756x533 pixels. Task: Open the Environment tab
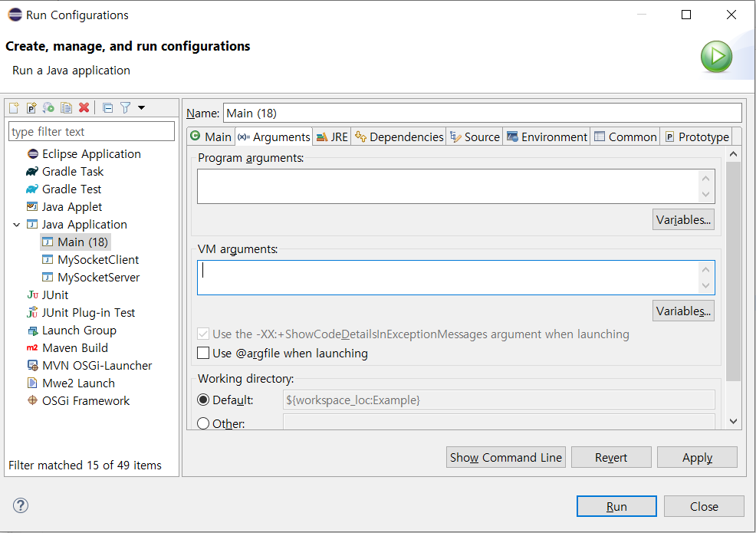547,137
